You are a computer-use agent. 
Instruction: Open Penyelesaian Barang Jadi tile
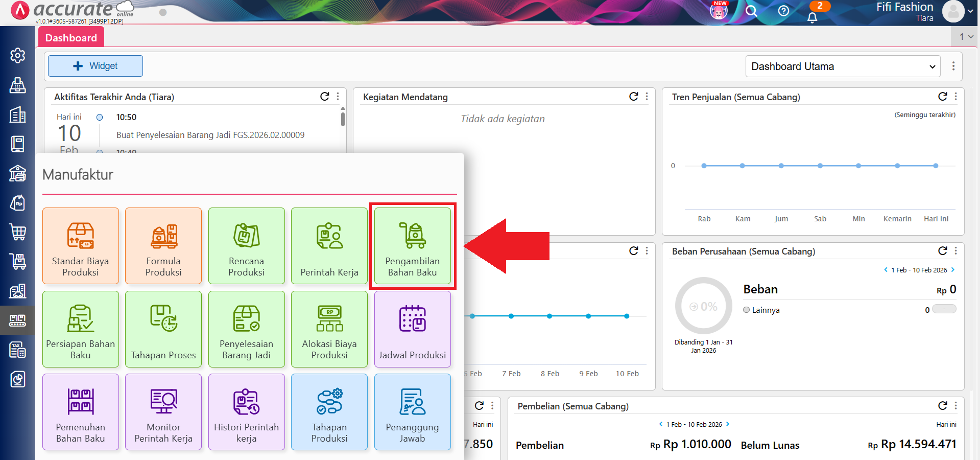[x=246, y=329]
